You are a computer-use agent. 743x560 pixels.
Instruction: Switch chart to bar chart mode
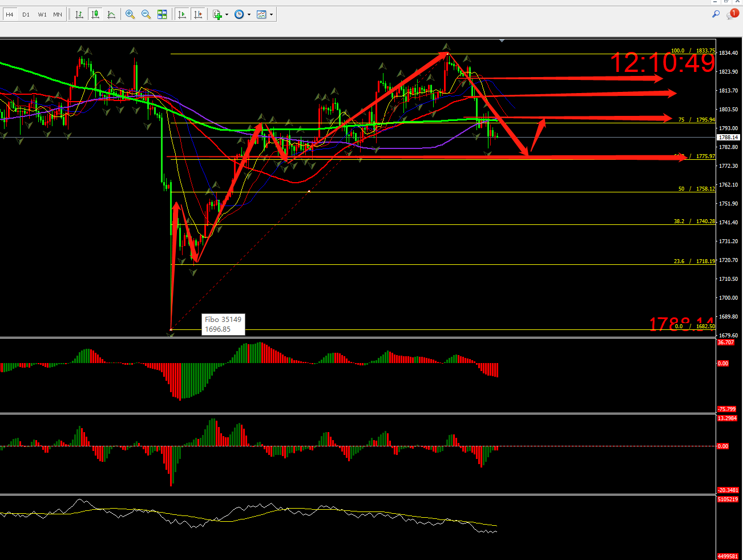[79, 14]
